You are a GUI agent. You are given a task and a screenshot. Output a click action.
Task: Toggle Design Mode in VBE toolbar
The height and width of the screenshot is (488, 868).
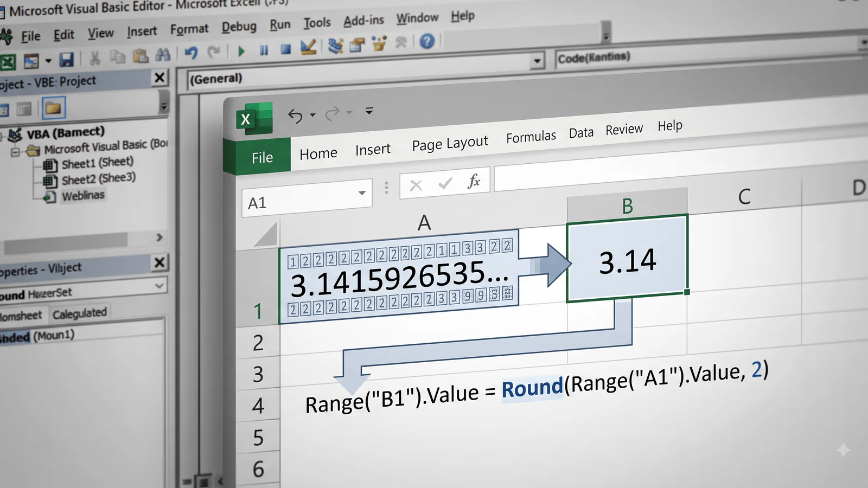(308, 47)
